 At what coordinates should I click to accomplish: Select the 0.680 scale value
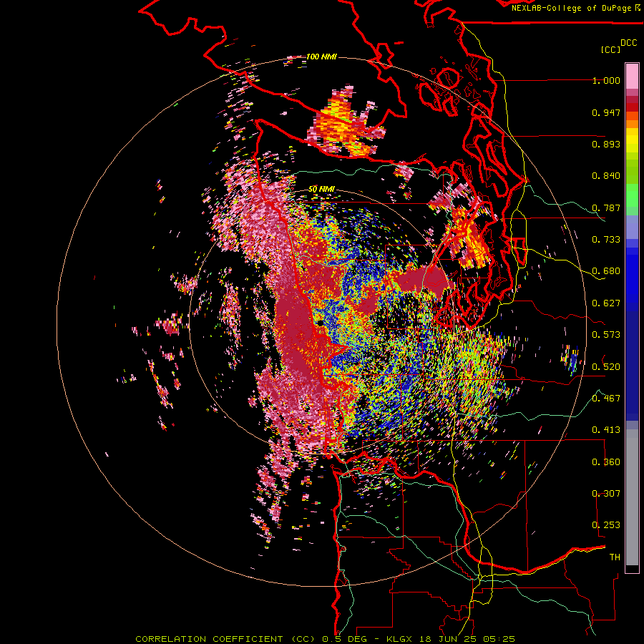[606, 271]
